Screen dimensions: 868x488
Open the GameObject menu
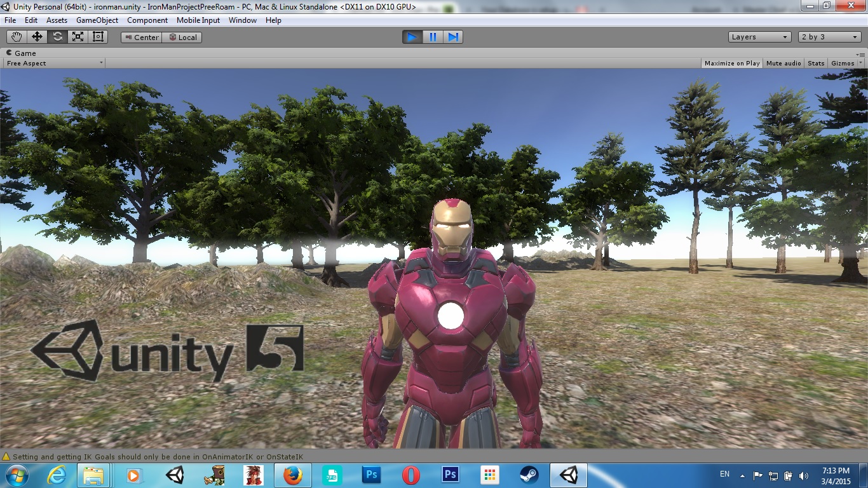[97, 20]
